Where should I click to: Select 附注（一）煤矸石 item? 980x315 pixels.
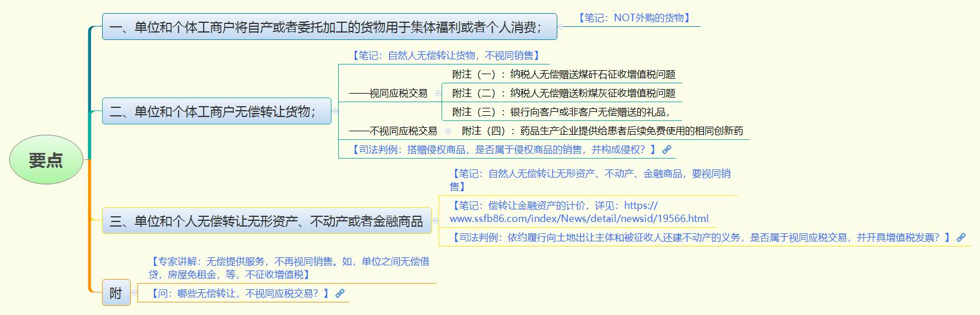tap(564, 74)
